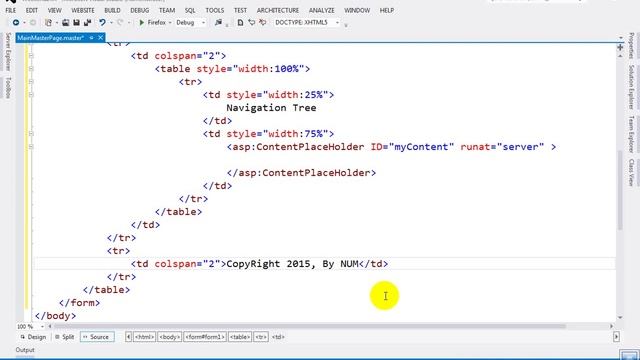
Task: Undo the last edit
Action: pos(102,22)
